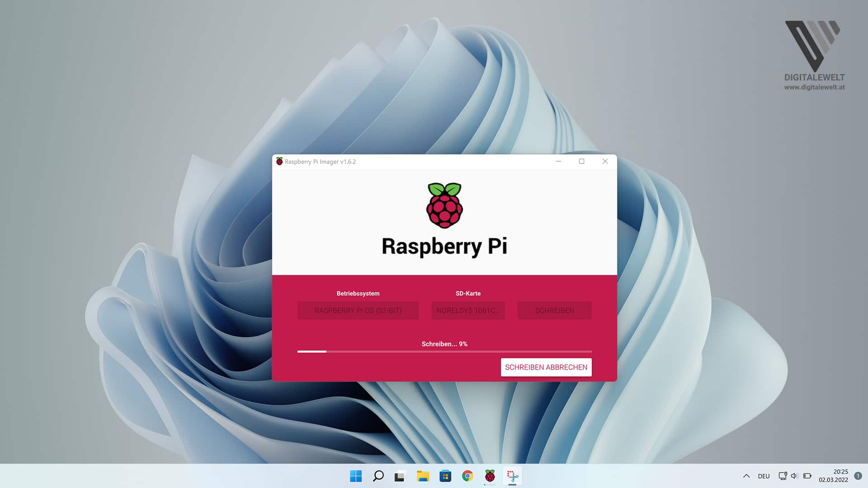This screenshot has height=488, width=868.
Task: Open the clock and date 20:25 panel
Action: pos(833,476)
